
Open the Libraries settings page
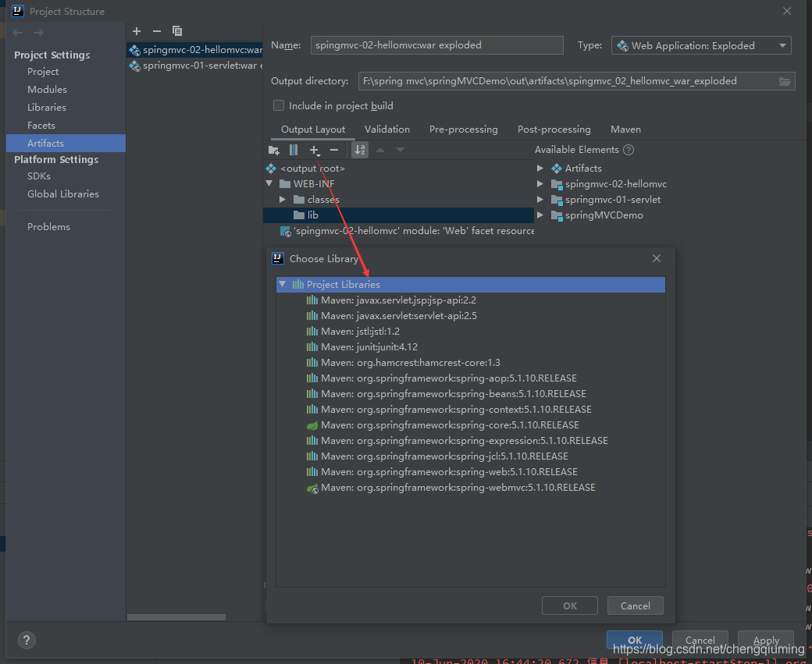click(x=47, y=108)
